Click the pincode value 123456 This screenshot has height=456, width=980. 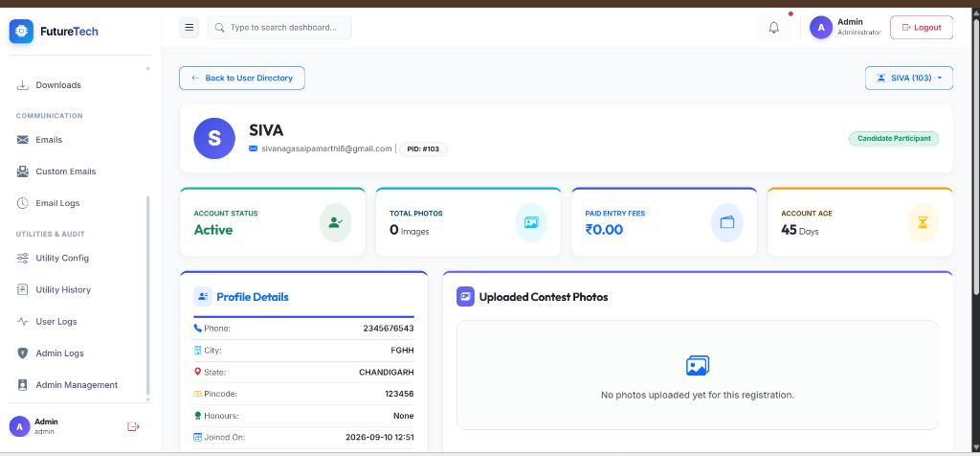[x=399, y=394]
